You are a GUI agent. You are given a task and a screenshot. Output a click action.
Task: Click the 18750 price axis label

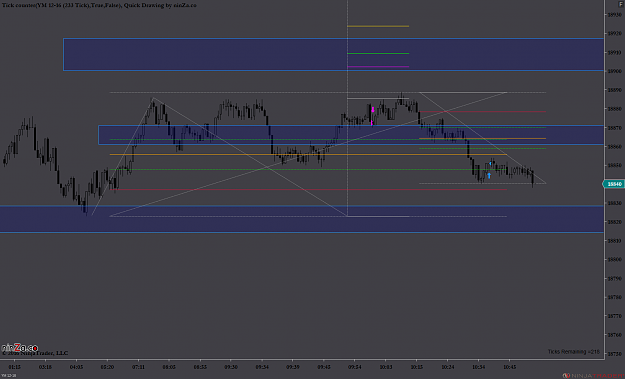[614, 353]
